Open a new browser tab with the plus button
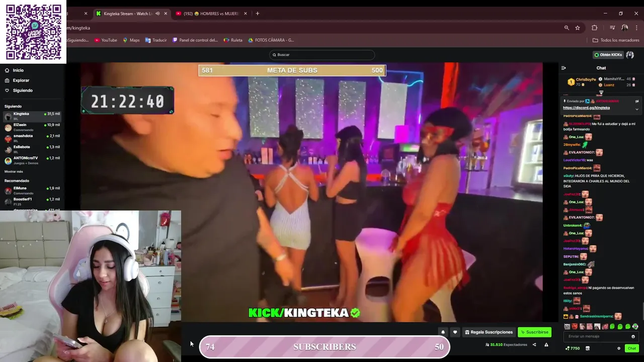The height and width of the screenshot is (362, 644). click(x=258, y=14)
